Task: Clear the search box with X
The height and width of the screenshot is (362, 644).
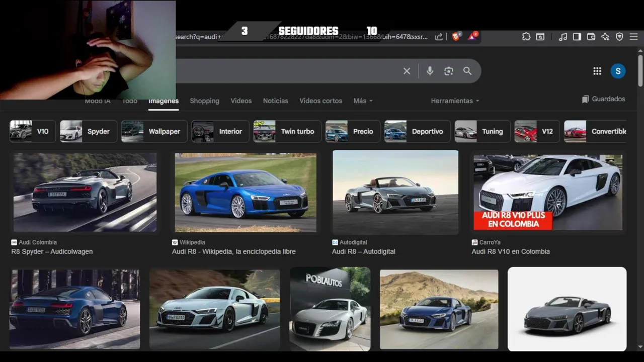Action: tap(407, 71)
